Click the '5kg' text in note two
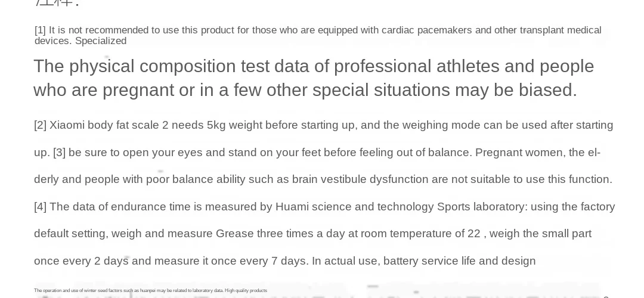Image resolution: width=644 pixels, height=298 pixels. click(216, 125)
